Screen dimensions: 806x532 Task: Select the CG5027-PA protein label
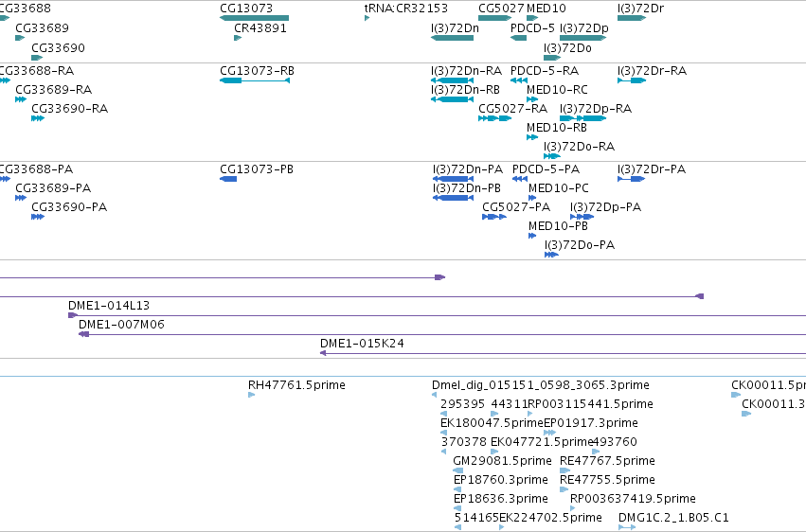tap(516, 207)
